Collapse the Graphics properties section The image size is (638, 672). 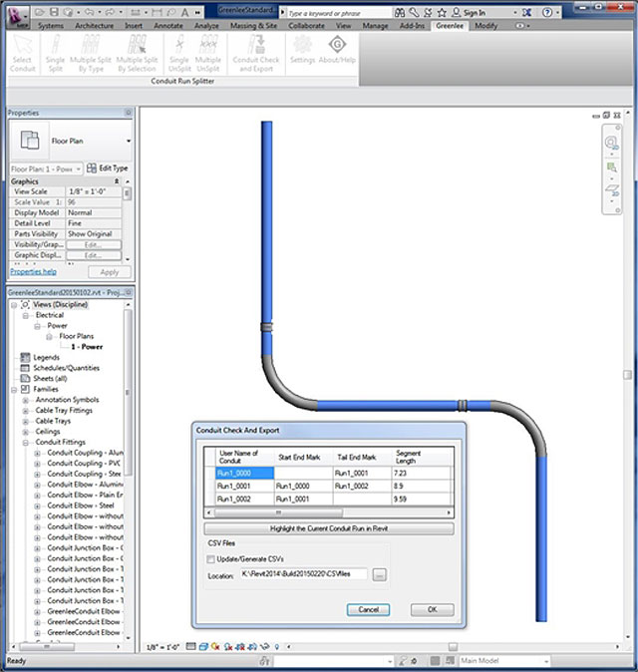coord(116,181)
